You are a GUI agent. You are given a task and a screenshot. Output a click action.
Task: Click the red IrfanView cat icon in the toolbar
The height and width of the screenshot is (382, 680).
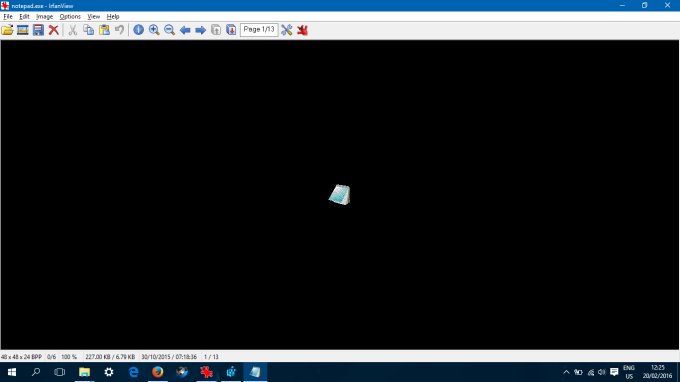302,30
